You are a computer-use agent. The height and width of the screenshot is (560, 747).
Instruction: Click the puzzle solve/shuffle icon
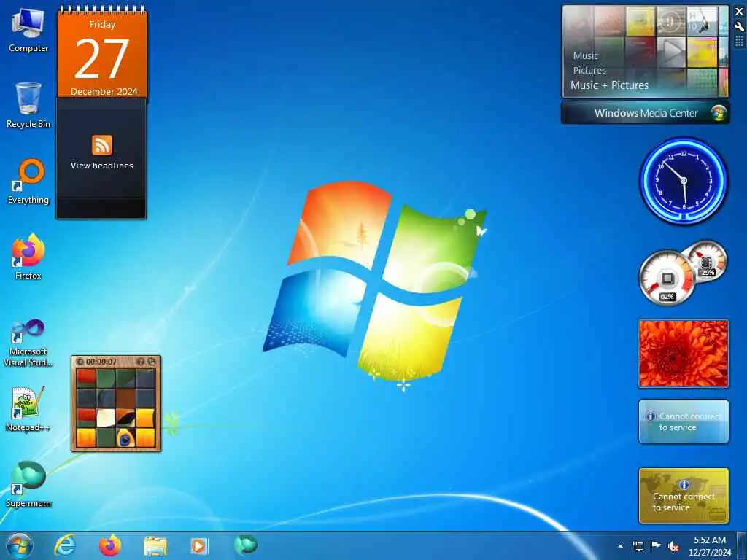coord(152,362)
